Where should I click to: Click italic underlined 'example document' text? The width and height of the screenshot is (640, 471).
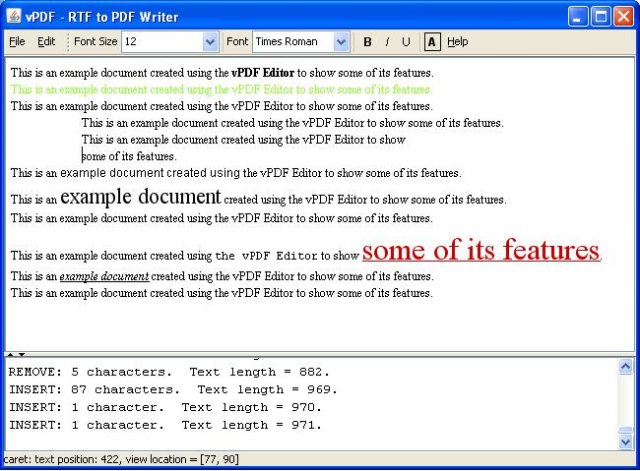[x=104, y=276]
